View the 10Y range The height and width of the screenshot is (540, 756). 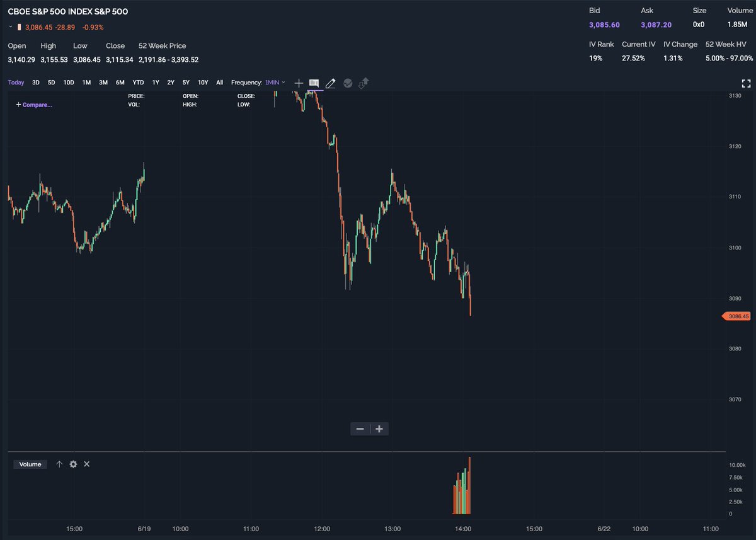(203, 83)
